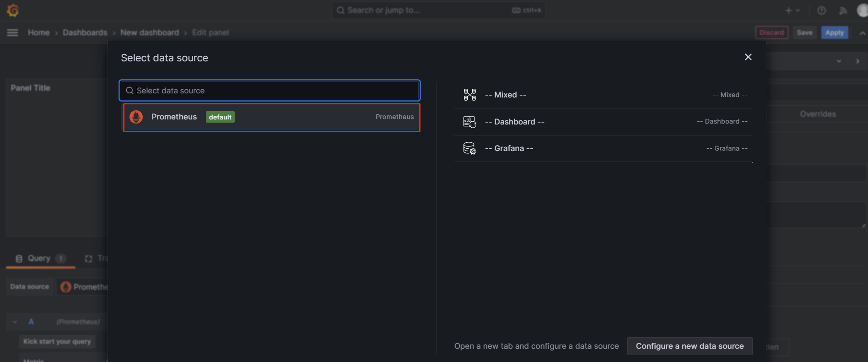Collapse the options pane arrow
This screenshot has height=362, width=868.
pyautogui.click(x=857, y=61)
